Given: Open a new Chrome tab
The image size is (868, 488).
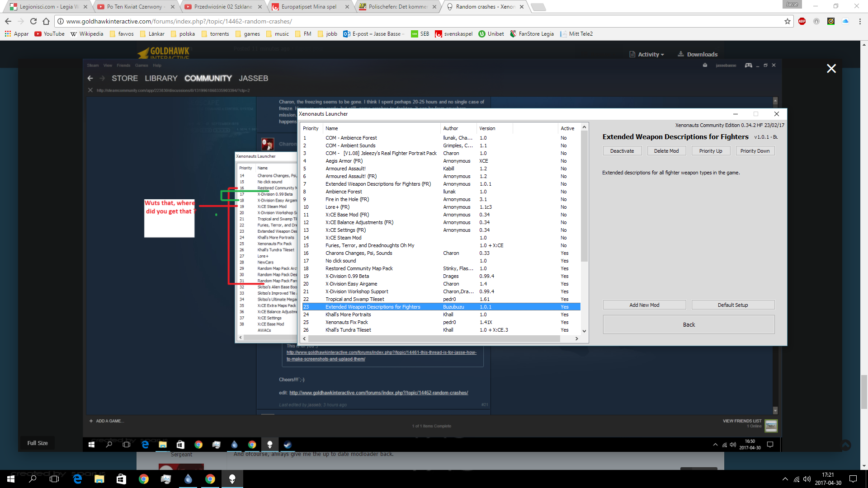Looking at the screenshot, I should pos(538,7).
